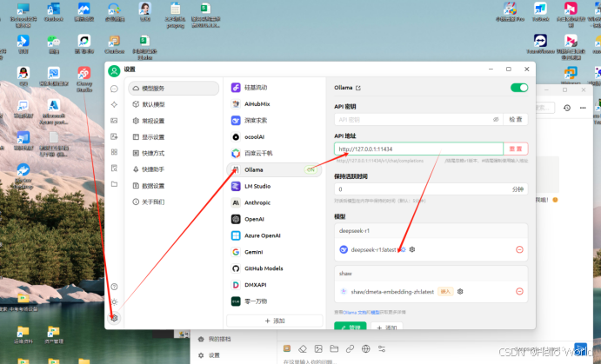Click the history clock icon in the back window
Screen dimensions: 601x364
(x=567, y=108)
